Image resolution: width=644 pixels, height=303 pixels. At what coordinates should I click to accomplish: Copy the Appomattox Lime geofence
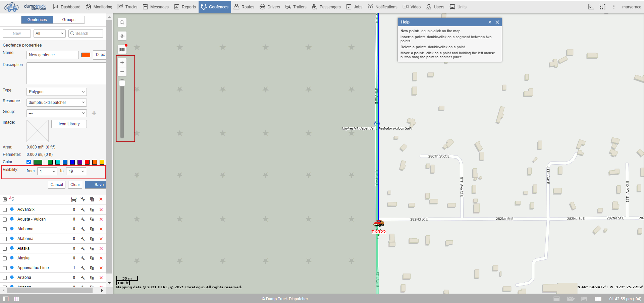coord(92,268)
